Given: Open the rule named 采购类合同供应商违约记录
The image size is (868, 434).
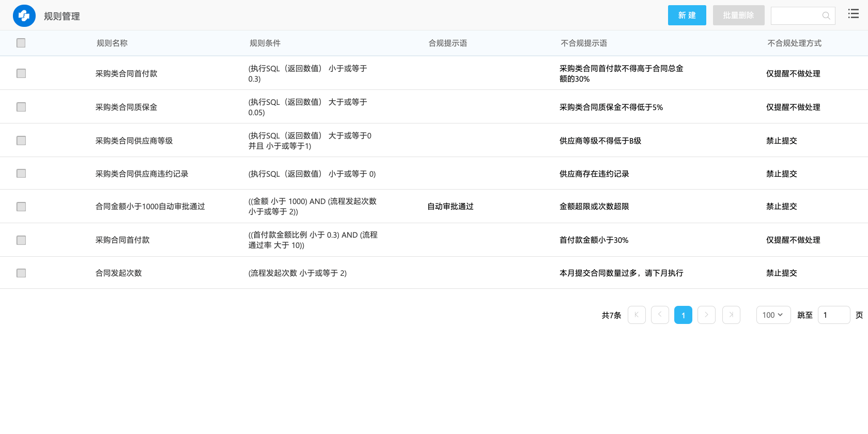Looking at the screenshot, I should 142,174.
